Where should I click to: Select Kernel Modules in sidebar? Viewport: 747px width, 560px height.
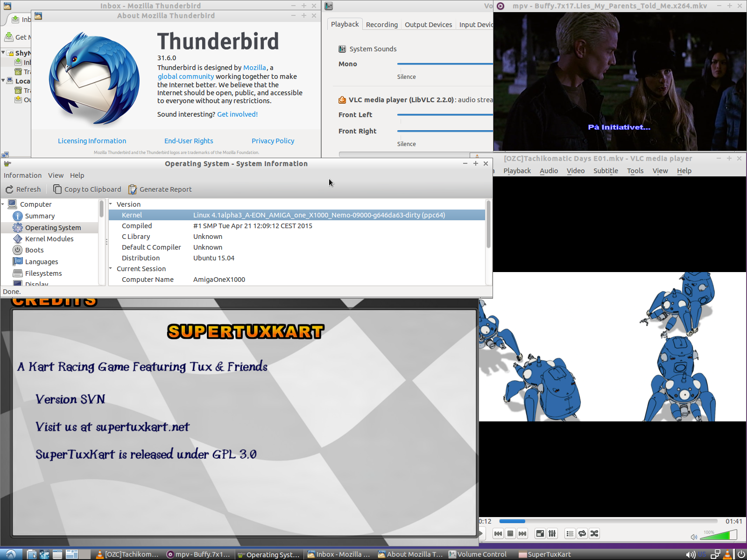pyautogui.click(x=49, y=239)
